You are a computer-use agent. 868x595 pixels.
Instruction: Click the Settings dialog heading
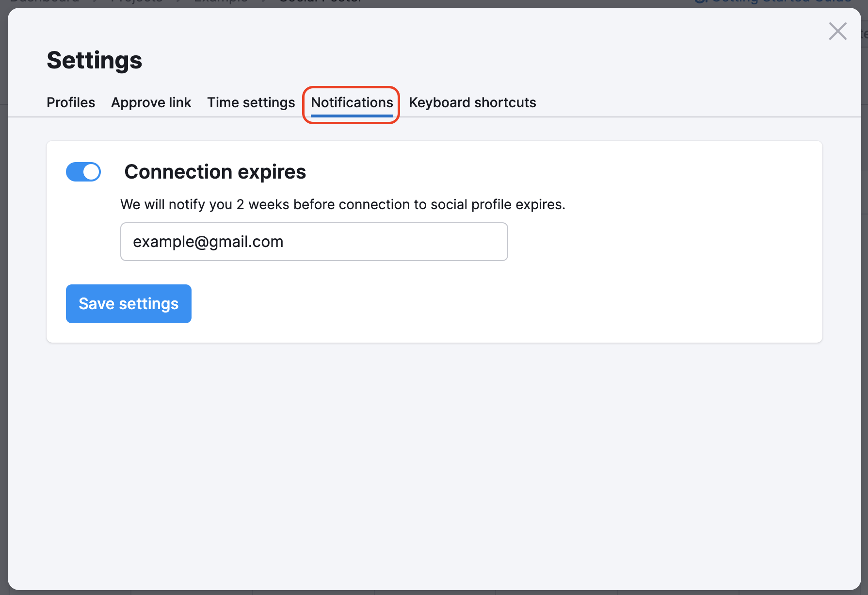tap(94, 60)
